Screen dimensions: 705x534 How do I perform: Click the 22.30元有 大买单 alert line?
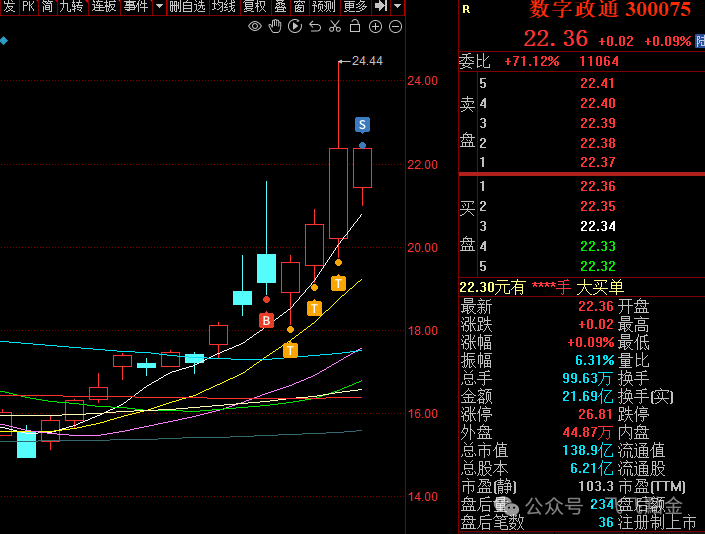tap(542, 287)
